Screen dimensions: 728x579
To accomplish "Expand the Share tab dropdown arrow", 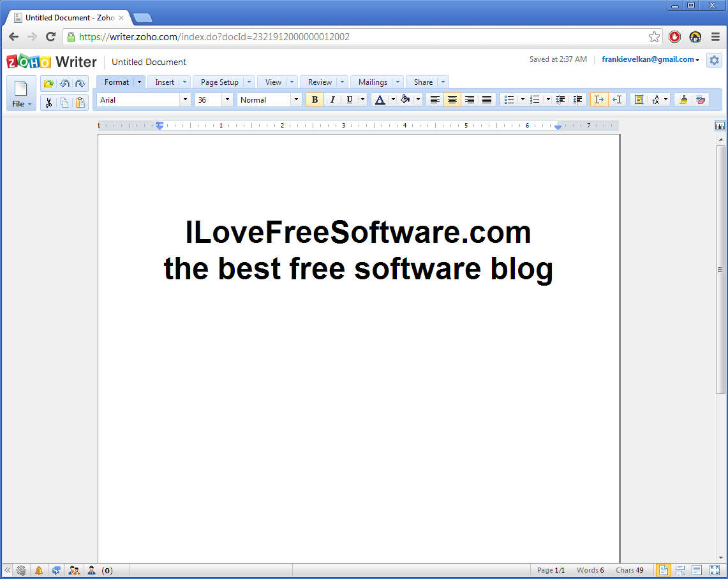I will tap(443, 82).
